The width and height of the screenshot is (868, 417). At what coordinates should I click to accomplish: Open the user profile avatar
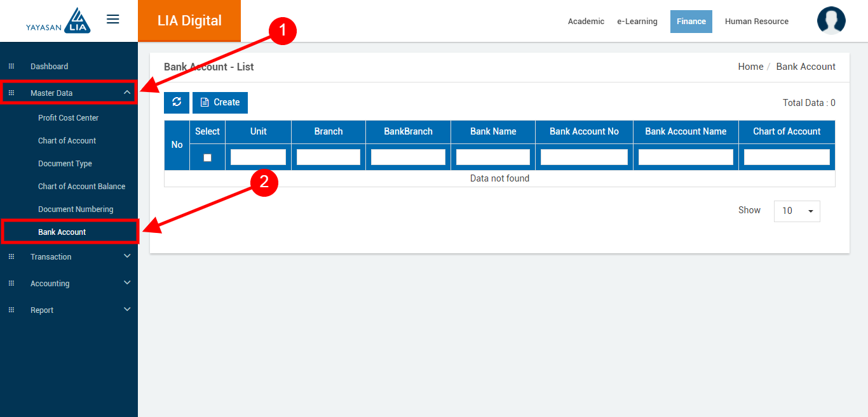click(831, 21)
